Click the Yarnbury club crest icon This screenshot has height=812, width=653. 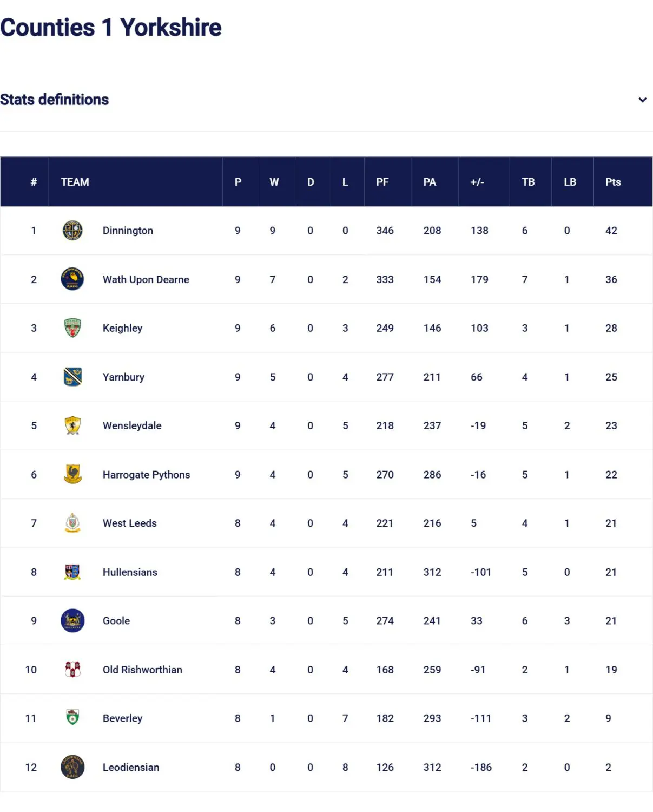click(72, 377)
